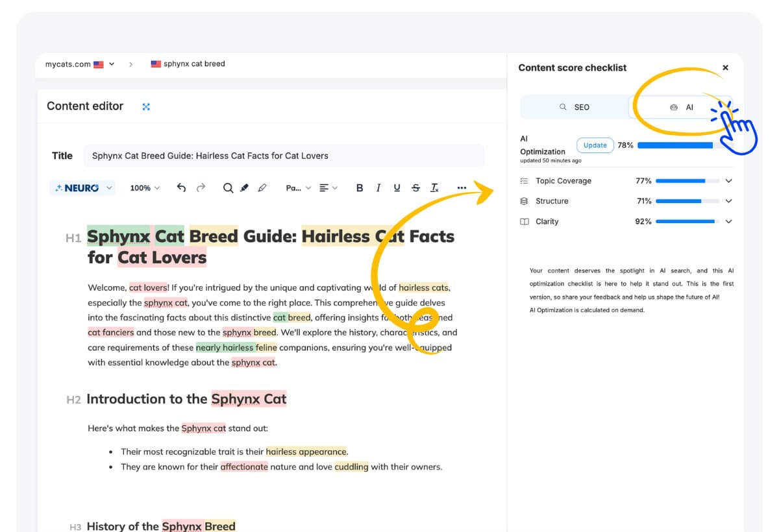Click the undo icon in the editor toolbar

click(182, 187)
